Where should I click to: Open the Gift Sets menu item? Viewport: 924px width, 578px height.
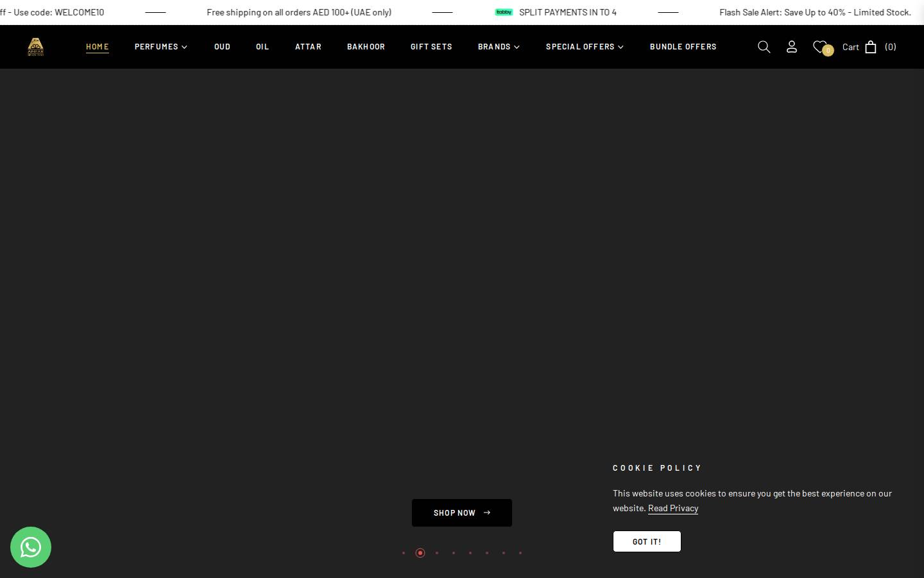tap(431, 46)
